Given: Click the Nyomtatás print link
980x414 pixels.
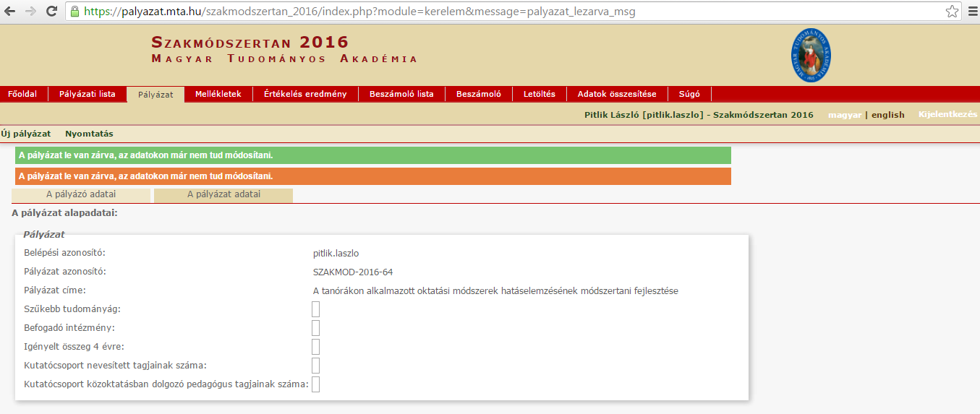Looking at the screenshot, I should coord(89,134).
